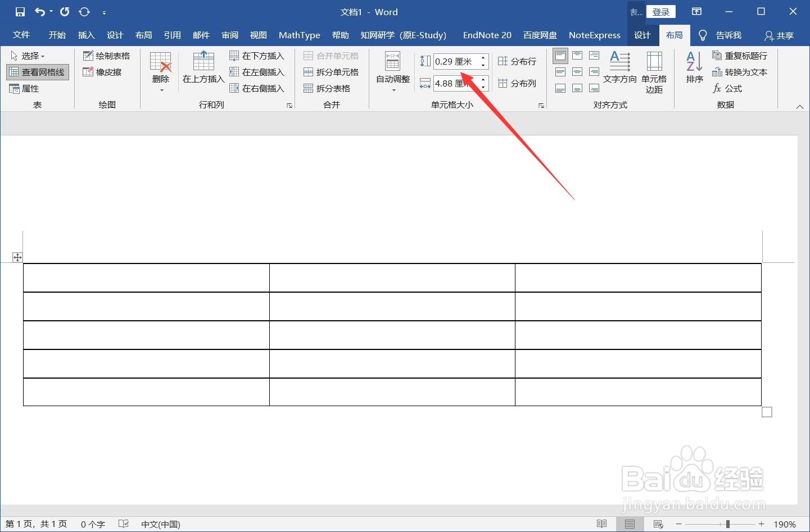This screenshot has height=532, width=810.
Task: Click the Delete table icon
Action: coord(161,63)
